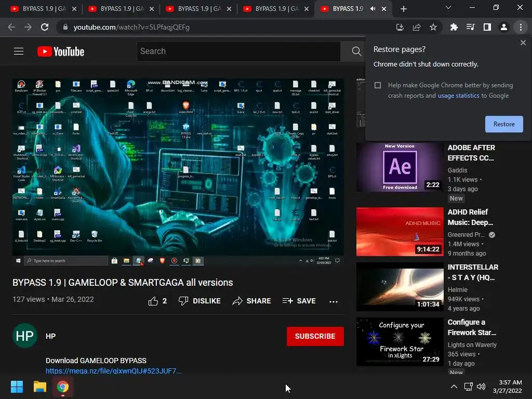Click the YouTube search input field
The height and width of the screenshot is (399, 532).
point(238,51)
